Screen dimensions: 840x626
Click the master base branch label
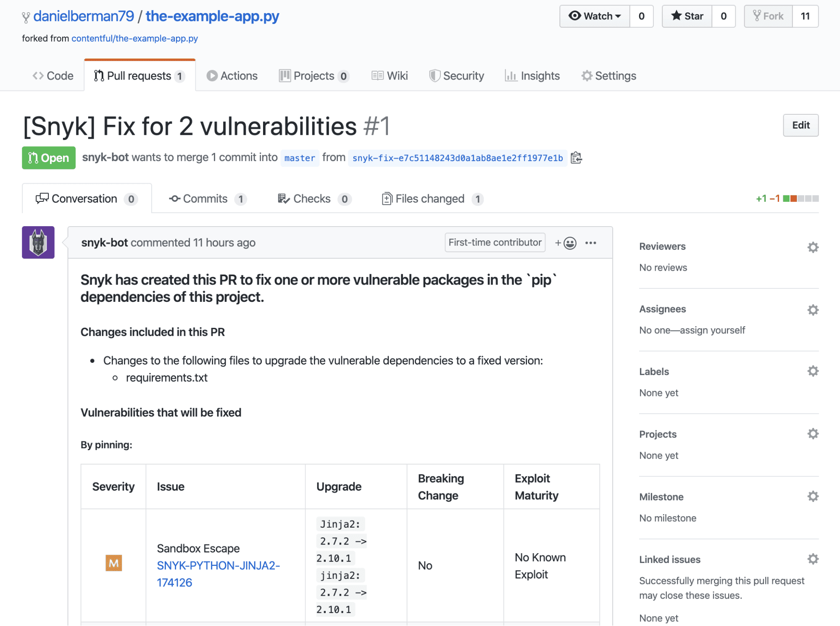click(300, 158)
